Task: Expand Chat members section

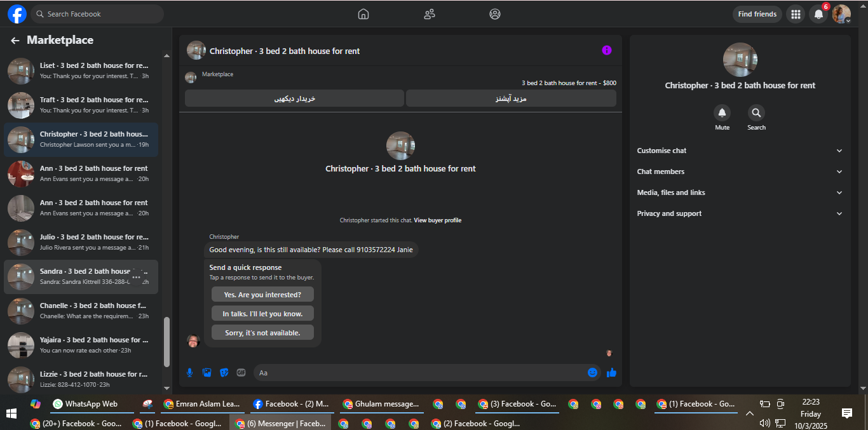Action: coord(740,171)
